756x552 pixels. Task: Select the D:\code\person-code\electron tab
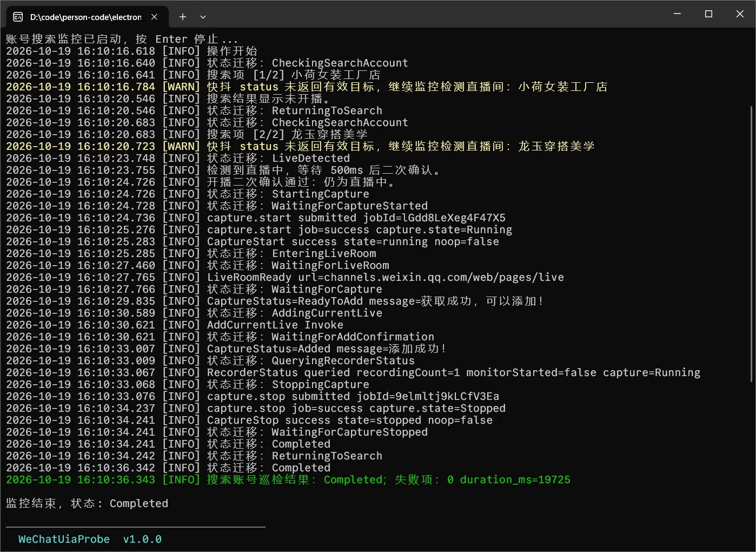point(87,17)
